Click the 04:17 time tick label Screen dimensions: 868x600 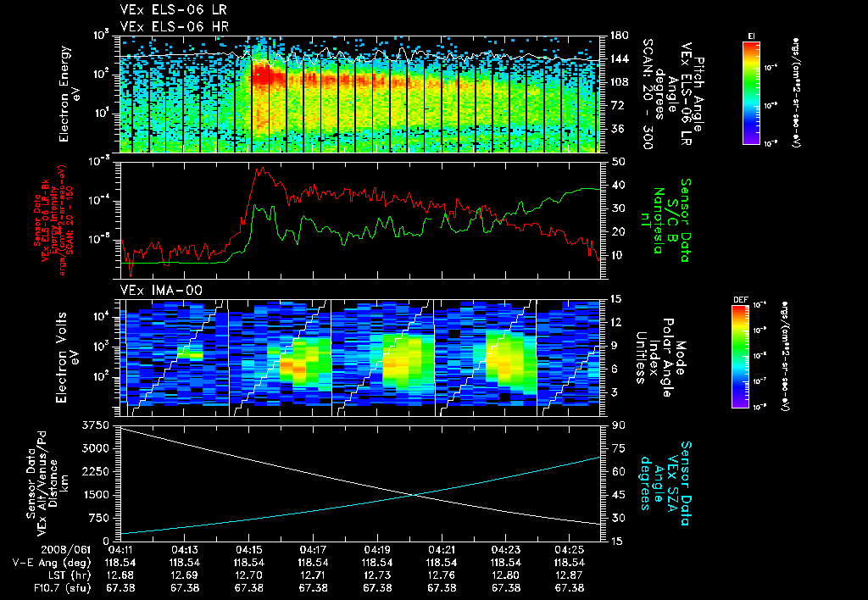pos(313,550)
